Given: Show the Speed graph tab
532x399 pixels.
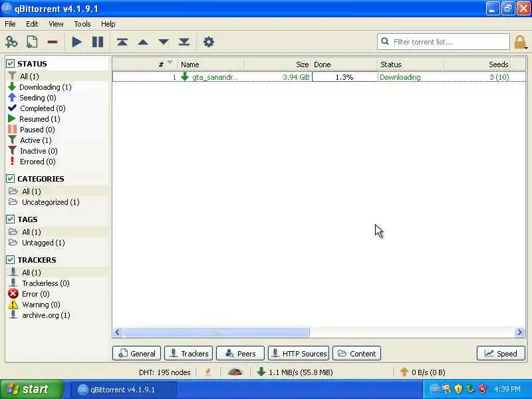Looking at the screenshot, I should 501,353.
